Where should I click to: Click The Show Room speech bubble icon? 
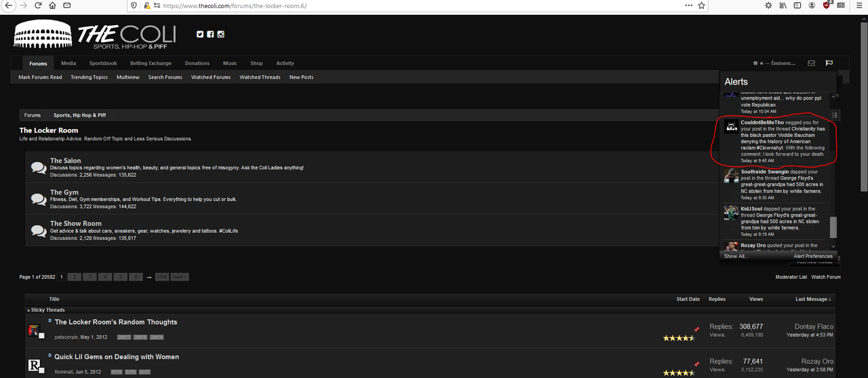39,230
